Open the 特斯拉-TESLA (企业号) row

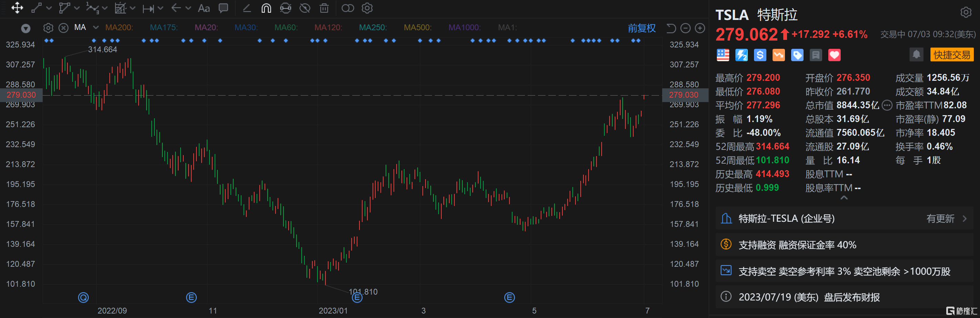(x=844, y=218)
